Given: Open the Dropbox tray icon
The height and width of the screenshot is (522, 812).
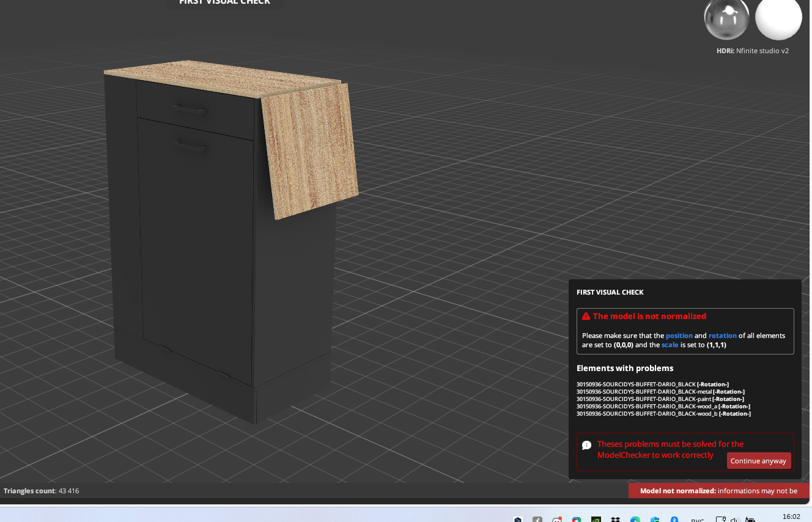Looking at the screenshot, I should (x=616, y=520).
